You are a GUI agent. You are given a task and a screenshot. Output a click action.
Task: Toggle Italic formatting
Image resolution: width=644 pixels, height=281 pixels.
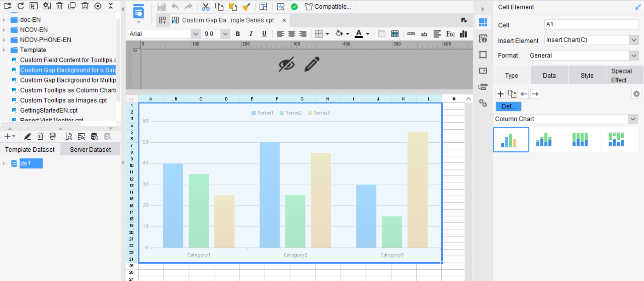coord(251,34)
